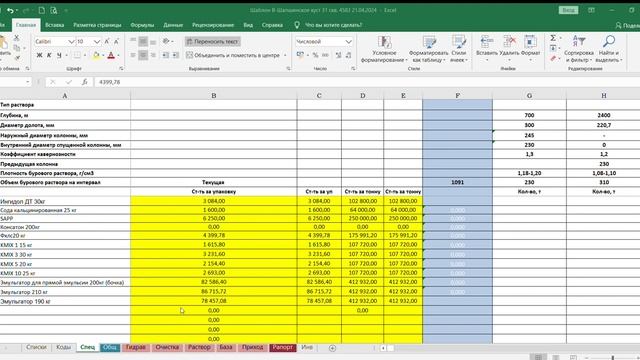
Task: Open Форматировать как таблицу menu
Action: 428,49
